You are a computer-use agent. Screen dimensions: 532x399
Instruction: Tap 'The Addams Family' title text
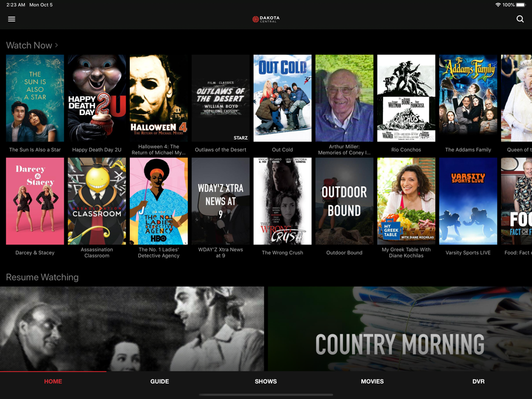coord(468,149)
